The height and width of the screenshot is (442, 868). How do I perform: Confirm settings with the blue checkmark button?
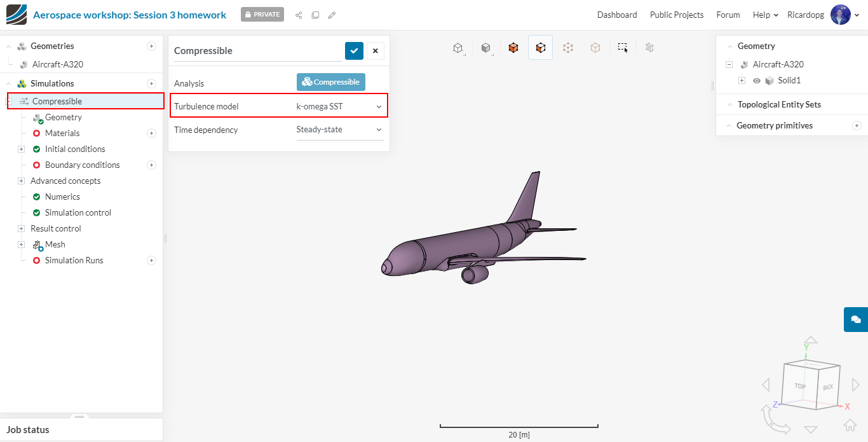tap(354, 51)
